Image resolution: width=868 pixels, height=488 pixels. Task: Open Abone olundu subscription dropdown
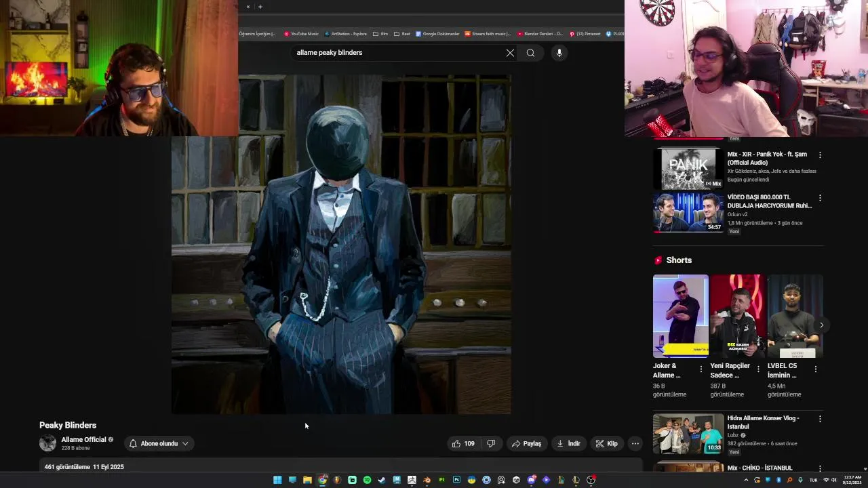[x=159, y=444]
